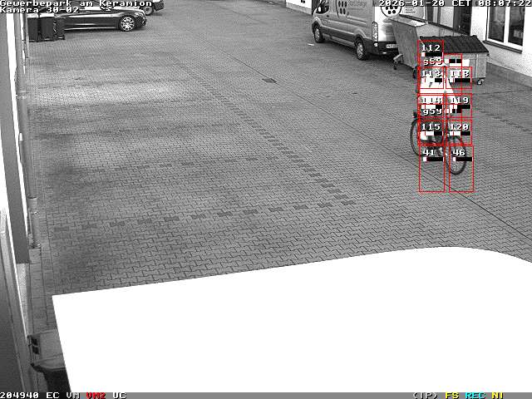Click the yellow FS indicator
Viewport: 532px width, 399px height.
pos(452,395)
